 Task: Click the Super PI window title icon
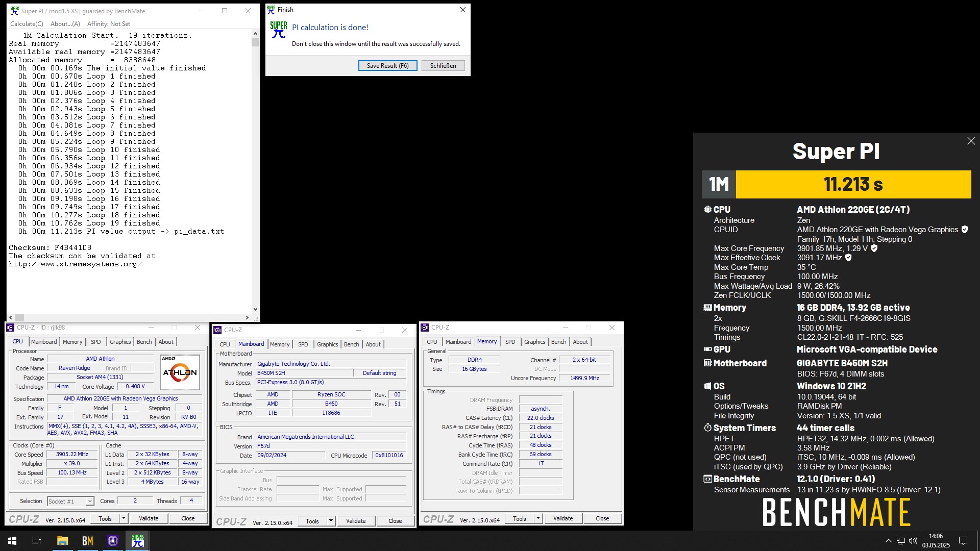coord(14,11)
